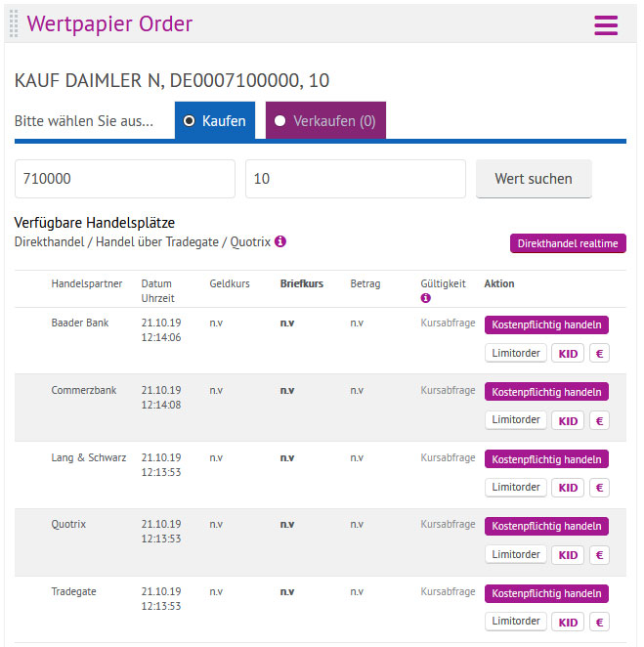Click Kostenpflichtig handeln for Baader Bank
The image size is (644, 647).
click(546, 324)
